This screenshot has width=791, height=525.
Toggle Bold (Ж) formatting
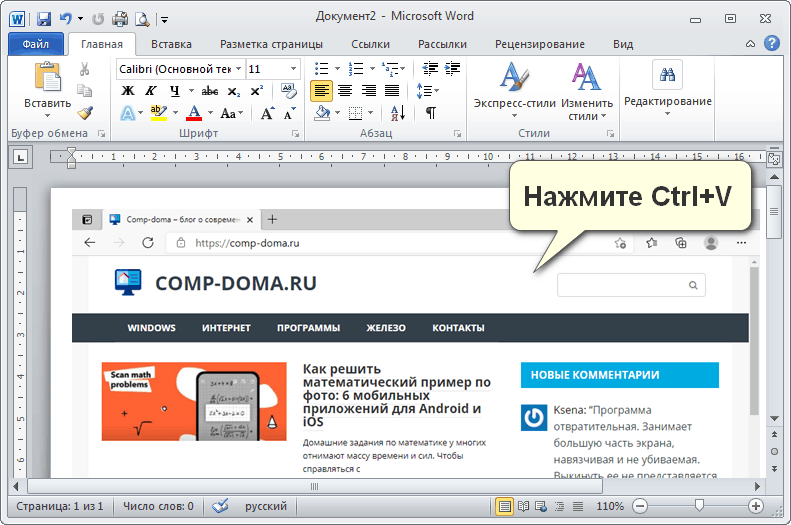(x=128, y=91)
